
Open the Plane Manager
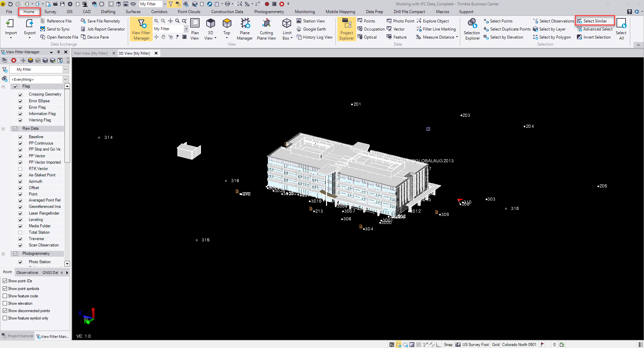click(x=245, y=29)
